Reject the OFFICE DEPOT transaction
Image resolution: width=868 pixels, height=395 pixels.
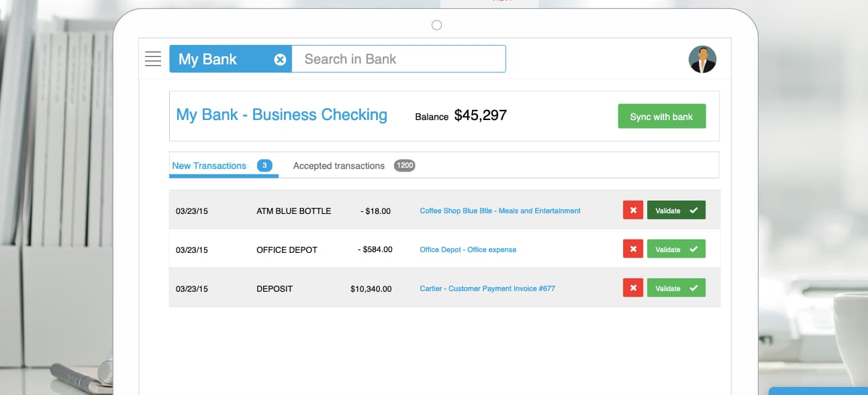point(632,249)
